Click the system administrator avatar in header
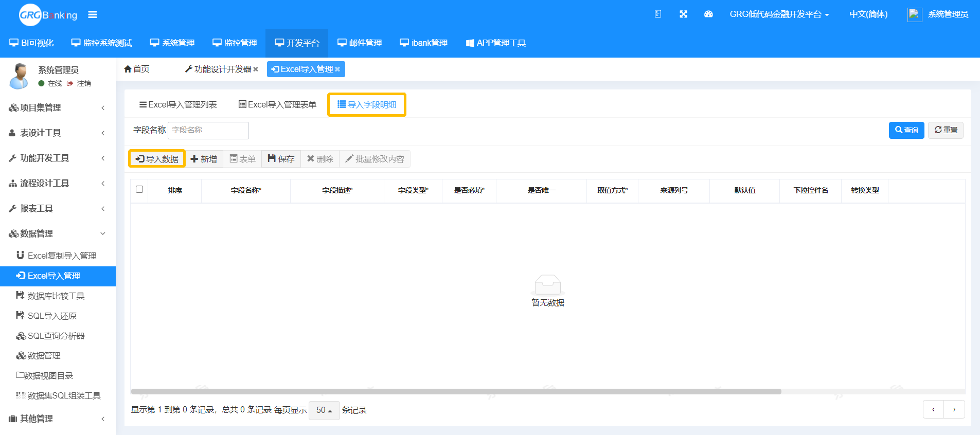The image size is (980, 435). 914,14
